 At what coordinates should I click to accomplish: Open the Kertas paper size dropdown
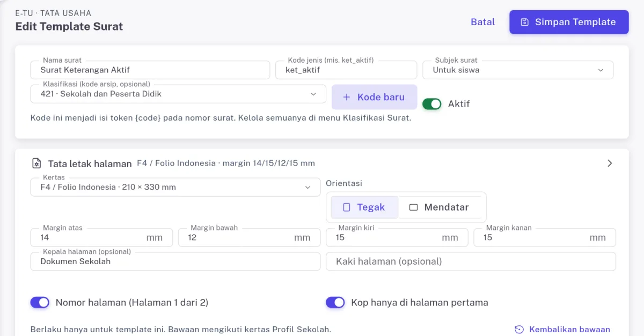175,187
